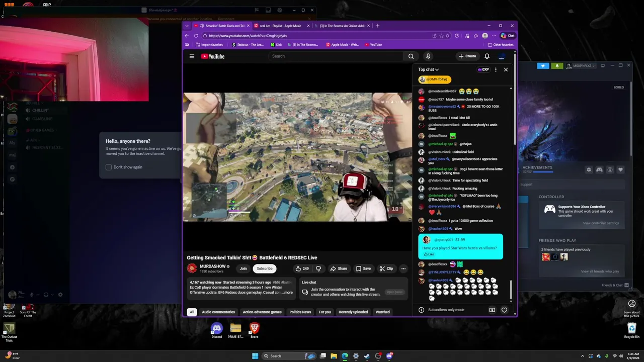Save the video to playlist

[363, 268]
